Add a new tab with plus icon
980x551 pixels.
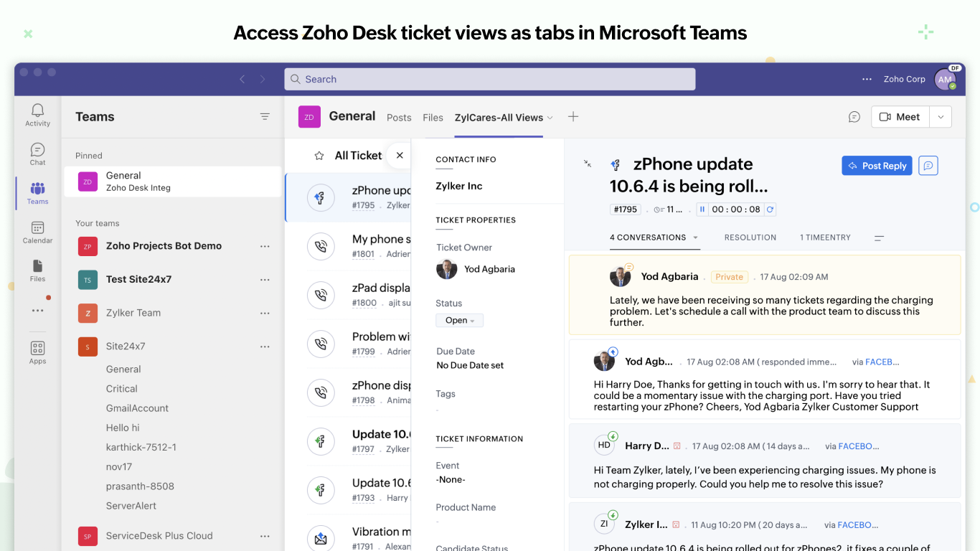pos(573,116)
